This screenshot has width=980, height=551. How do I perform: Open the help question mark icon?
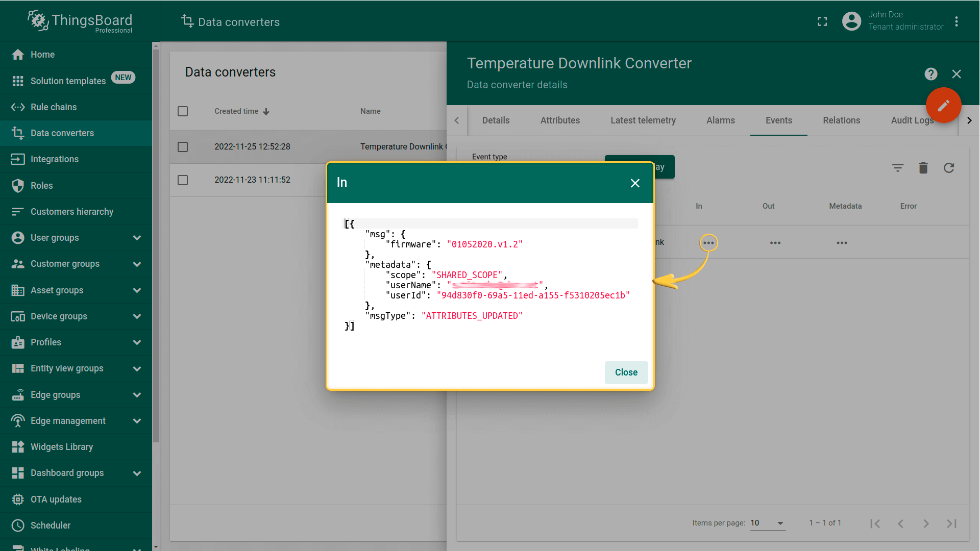click(930, 74)
